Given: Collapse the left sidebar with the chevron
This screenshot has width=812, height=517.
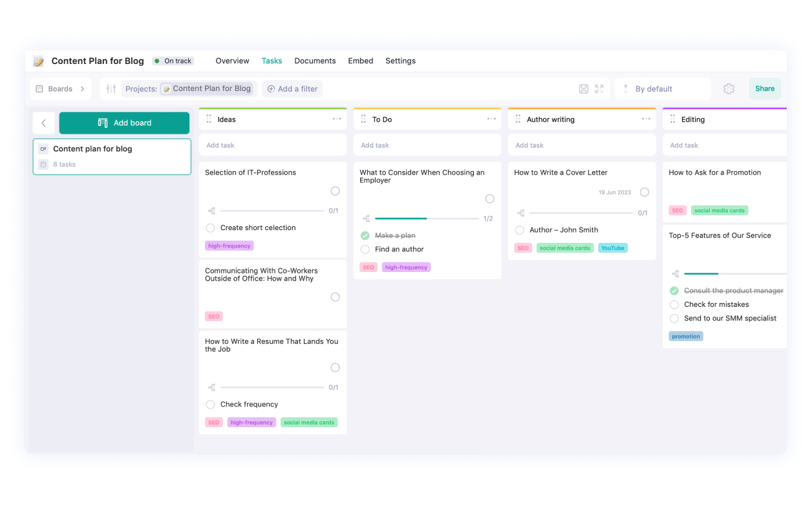Looking at the screenshot, I should 43,122.
